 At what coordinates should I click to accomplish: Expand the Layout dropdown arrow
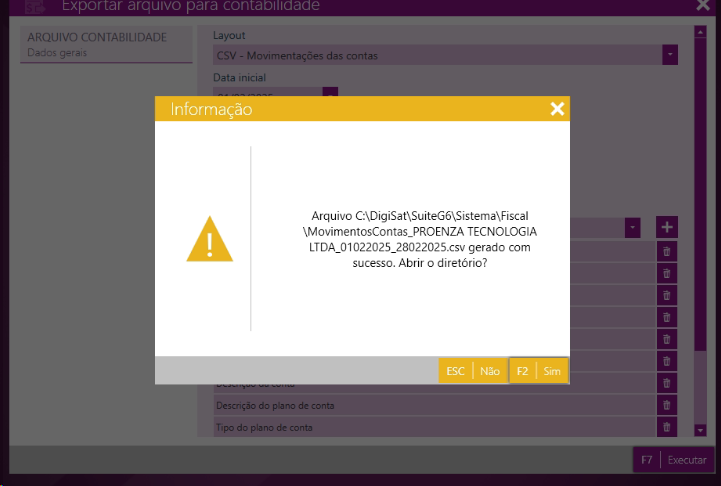pyautogui.click(x=670, y=54)
